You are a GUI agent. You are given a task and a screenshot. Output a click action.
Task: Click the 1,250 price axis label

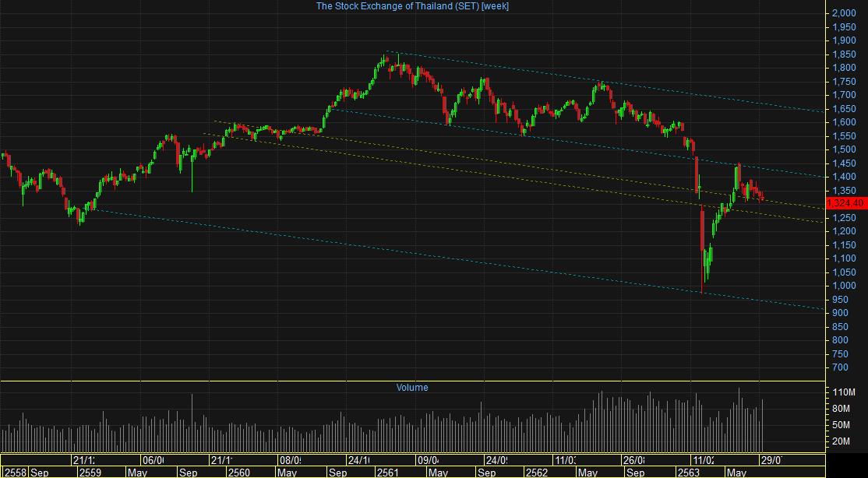point(844,218)
